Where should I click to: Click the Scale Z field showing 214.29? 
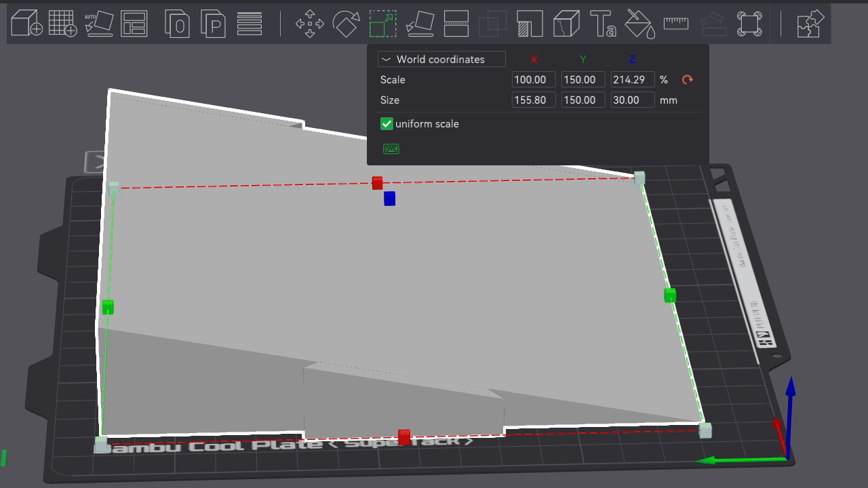633,79
